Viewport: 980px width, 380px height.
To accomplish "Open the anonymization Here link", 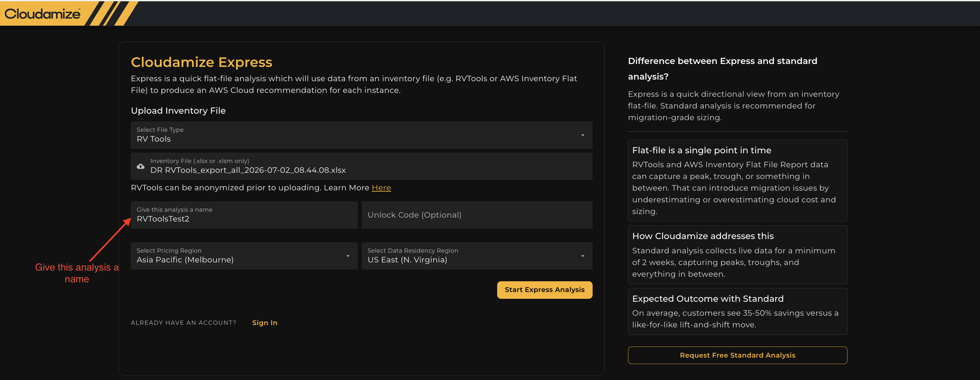I will tap(381, 188).
